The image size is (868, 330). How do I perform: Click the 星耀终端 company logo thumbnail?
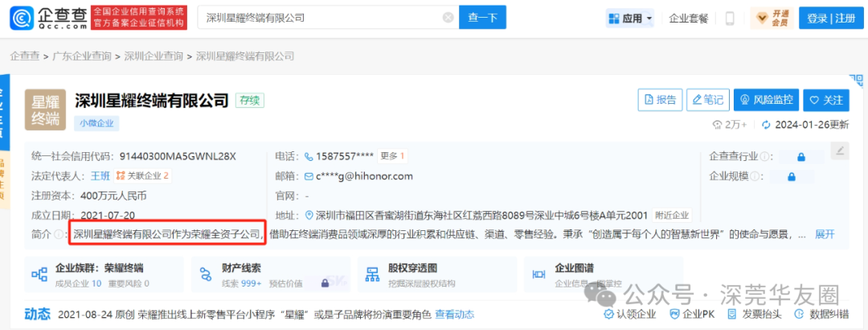(45, 109)
